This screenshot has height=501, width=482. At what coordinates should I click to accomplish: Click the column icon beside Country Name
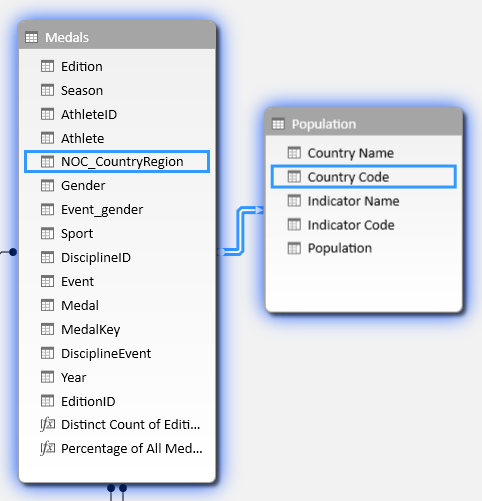point(294,153)
